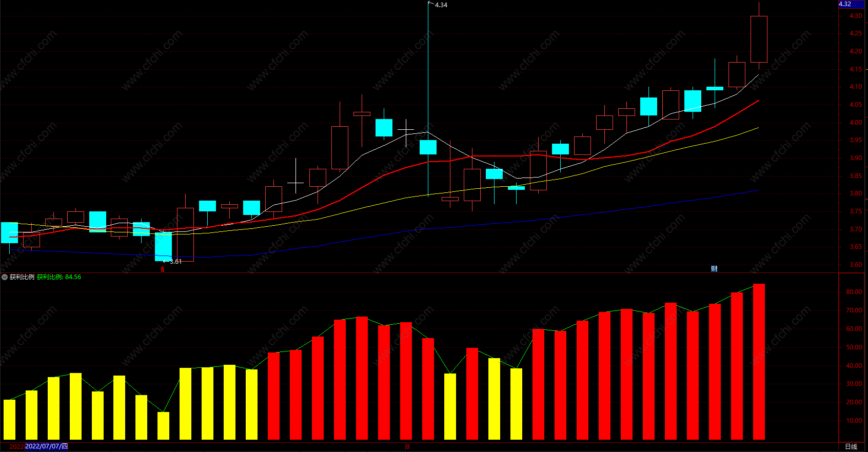Screen dimensions: 868x452
Task: Select the 3.61 low price label
Action: [176, 262]
